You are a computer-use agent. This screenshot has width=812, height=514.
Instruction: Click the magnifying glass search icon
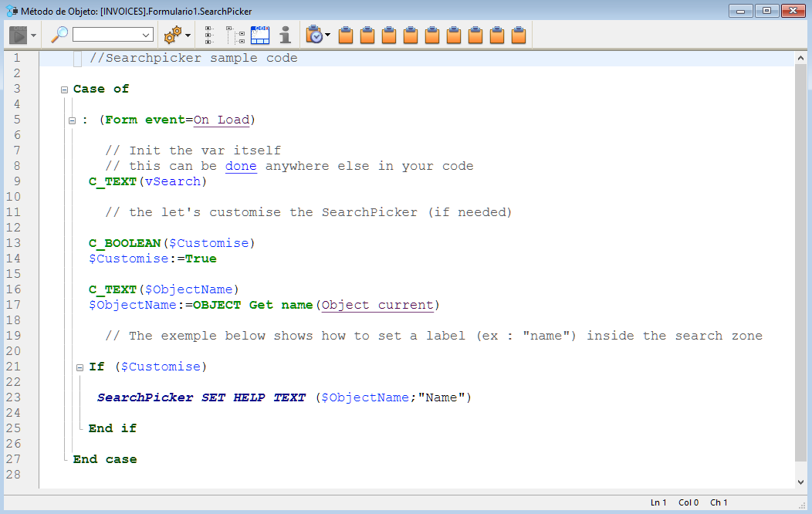[x=59, y=35]
